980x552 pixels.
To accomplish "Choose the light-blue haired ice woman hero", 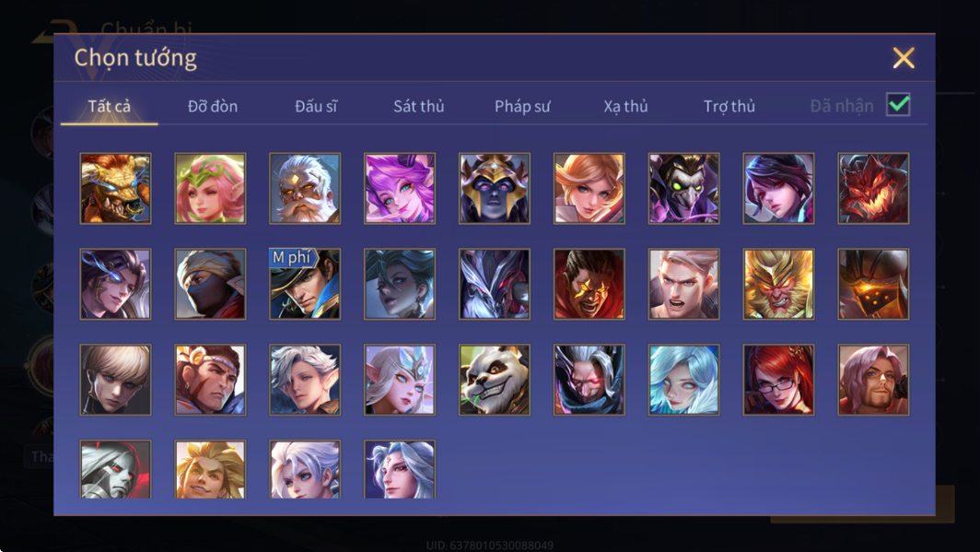I will (683, 380).
